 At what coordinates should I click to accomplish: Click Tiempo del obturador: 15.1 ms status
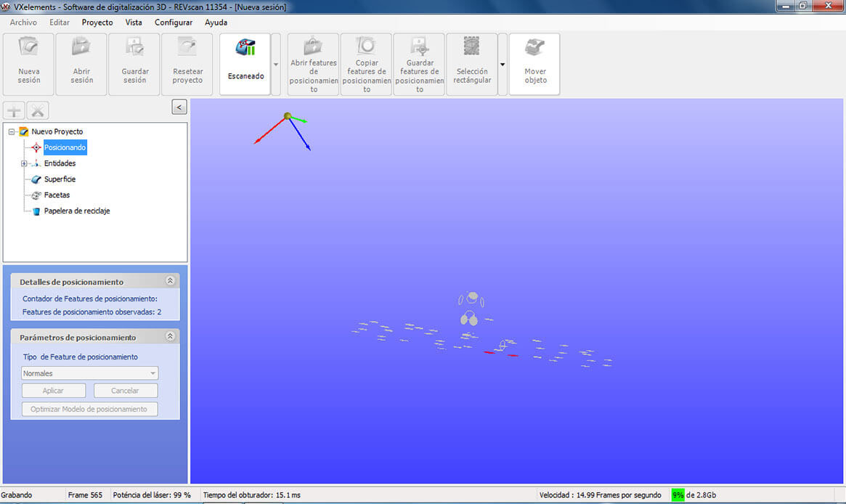pyautogui.click(x=252, y=495)
